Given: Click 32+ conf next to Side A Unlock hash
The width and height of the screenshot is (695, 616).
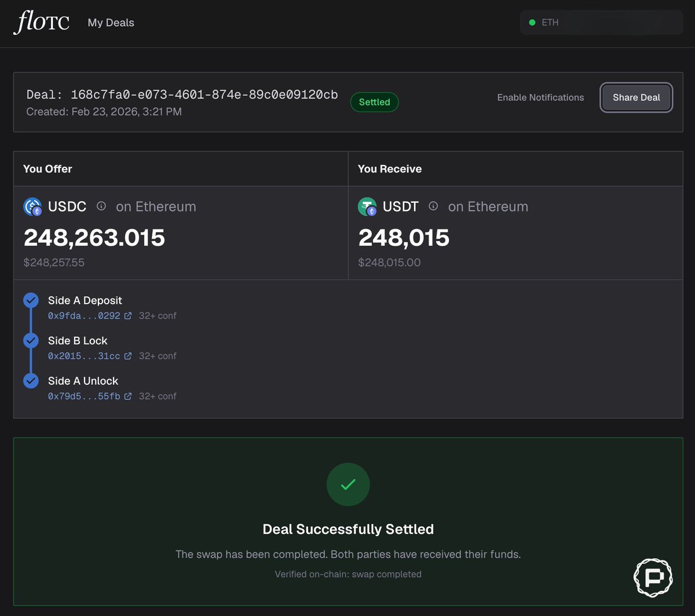Looking at the screenshot, I should pyautogui.click(x=158, y=396).
